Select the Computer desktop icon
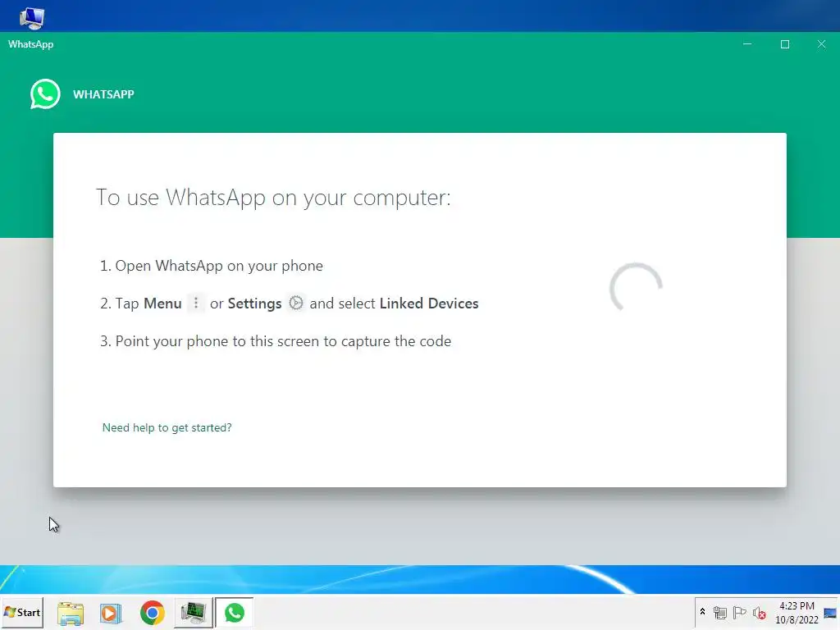840x630 pixels. (32, 17)
